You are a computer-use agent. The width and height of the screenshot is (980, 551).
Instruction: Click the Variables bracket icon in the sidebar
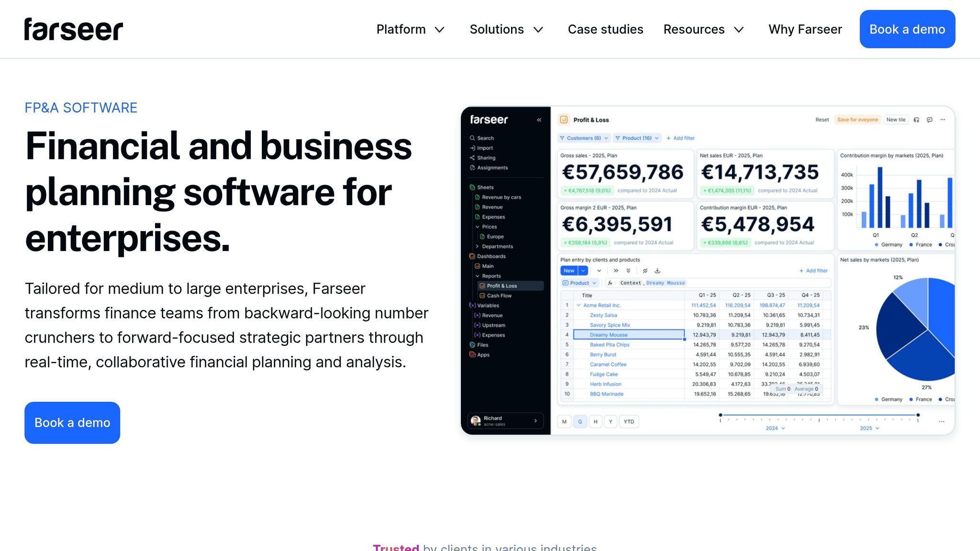tap(472, 305)
